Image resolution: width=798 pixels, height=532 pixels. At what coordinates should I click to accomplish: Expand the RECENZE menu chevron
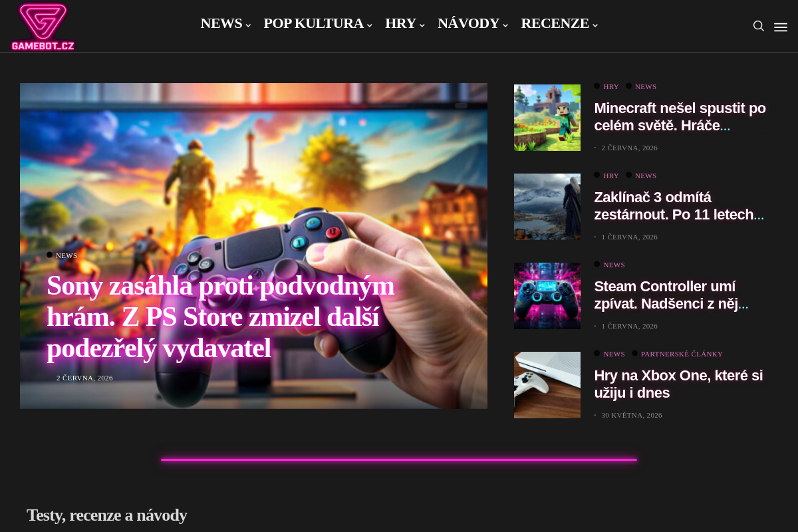click(595, 25)
